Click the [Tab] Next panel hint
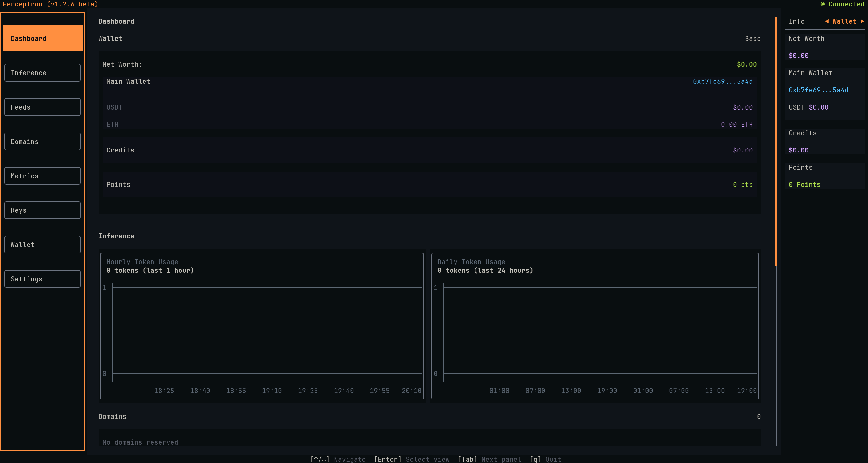 [489, 459]
